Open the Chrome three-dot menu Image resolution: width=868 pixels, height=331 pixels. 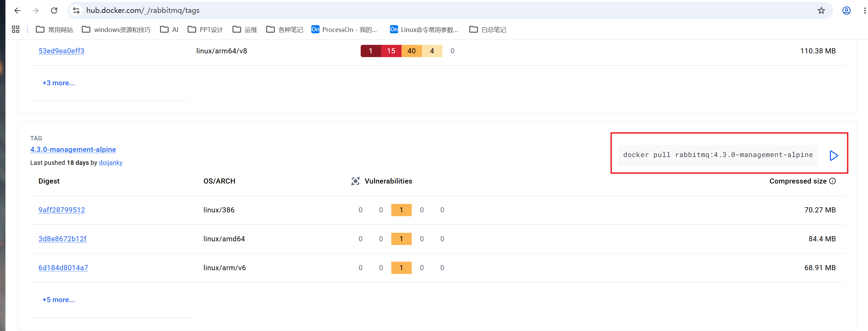click(x=865, y=11)
